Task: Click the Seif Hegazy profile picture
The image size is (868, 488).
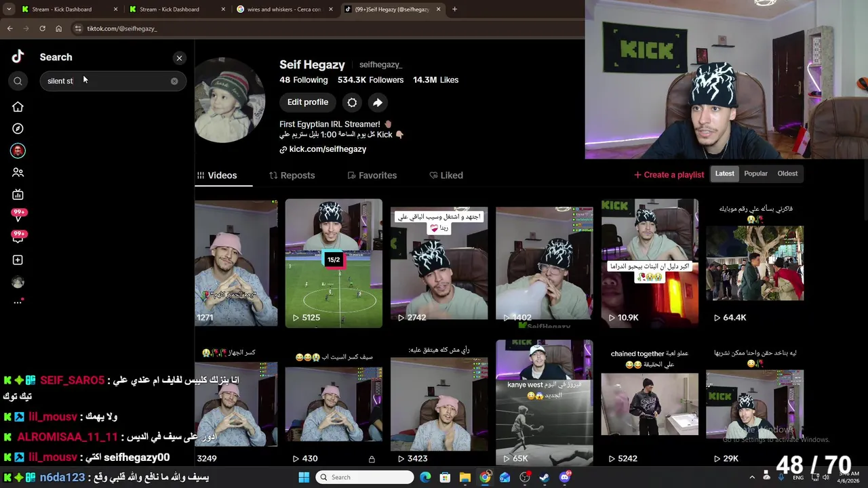Action: [230, 100]
